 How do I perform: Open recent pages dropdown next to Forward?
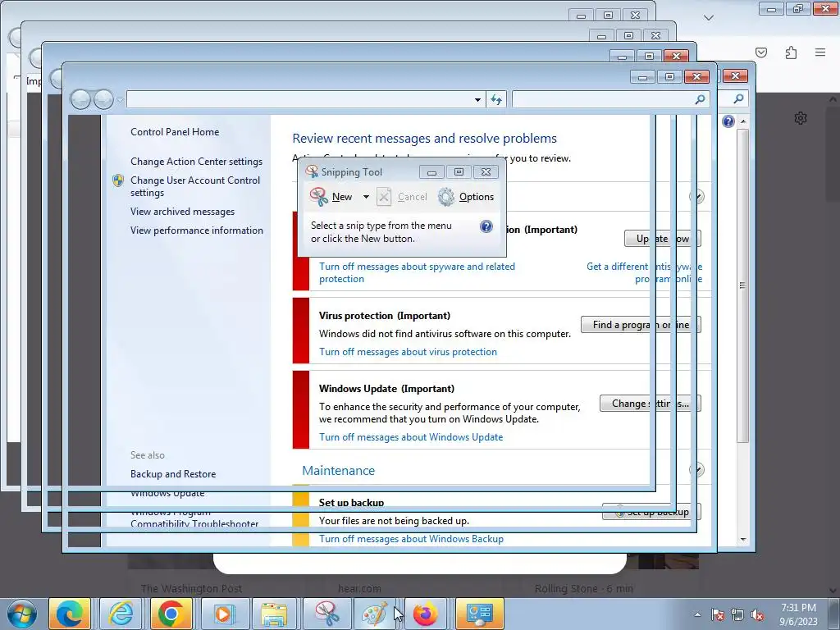point(120,99)
